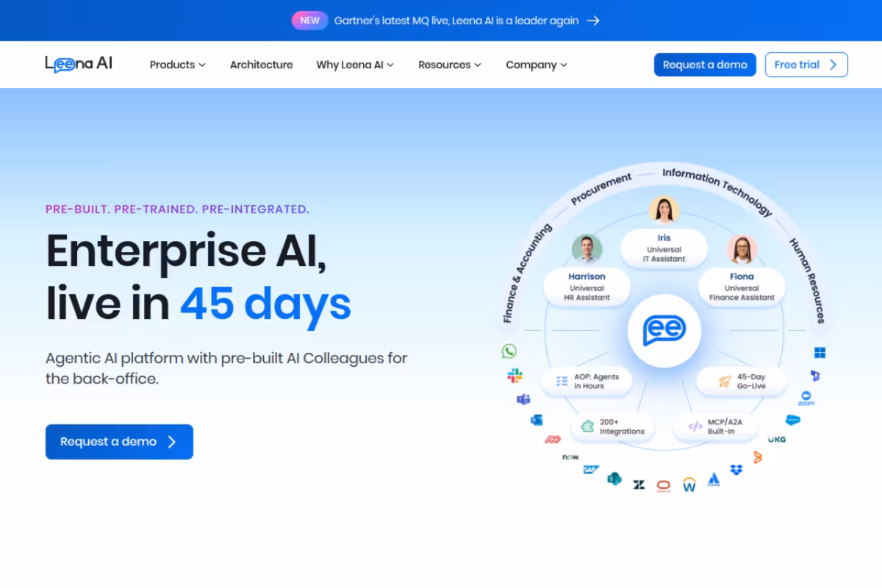Click the Dynamics 365 integration icon
882x588 pixels.
tap(815, 376)
